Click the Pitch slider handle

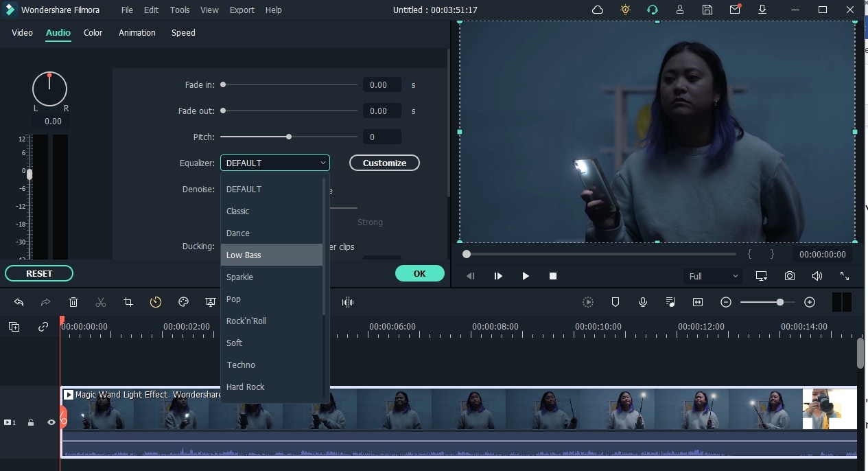(289, 137)
